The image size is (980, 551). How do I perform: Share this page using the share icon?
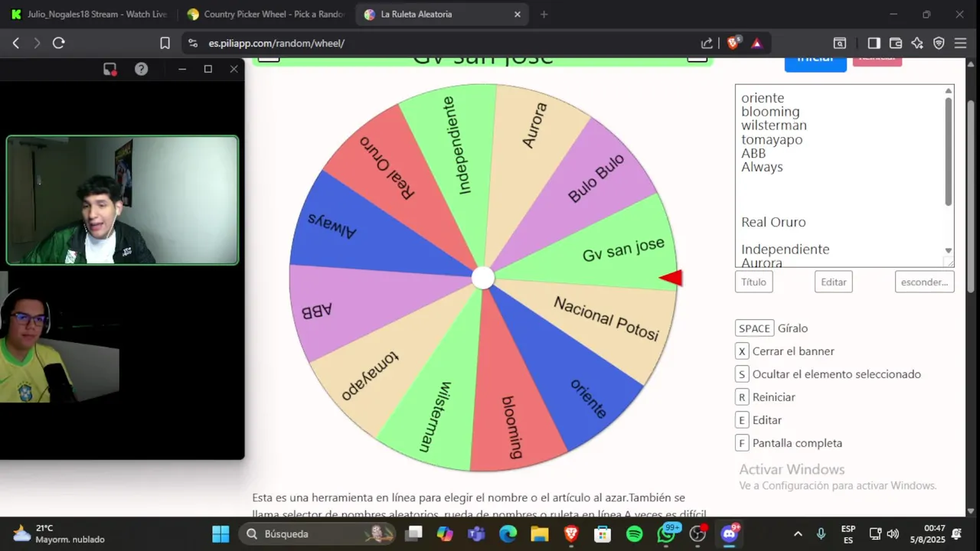[x=707, y=44]
